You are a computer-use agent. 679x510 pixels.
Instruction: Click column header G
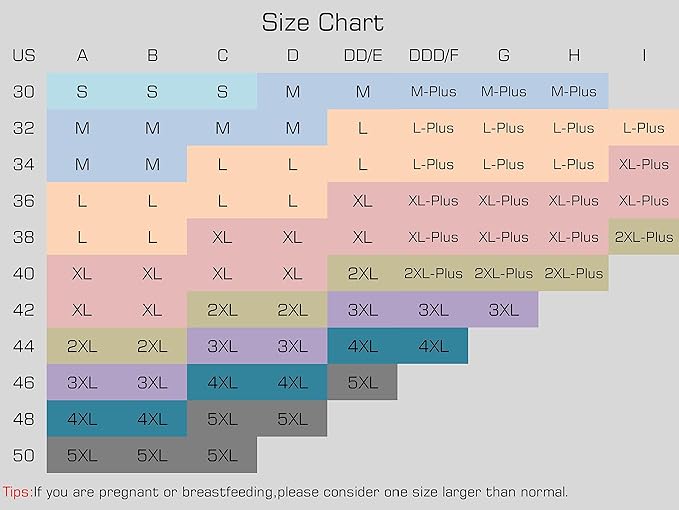tap(503, 56)
